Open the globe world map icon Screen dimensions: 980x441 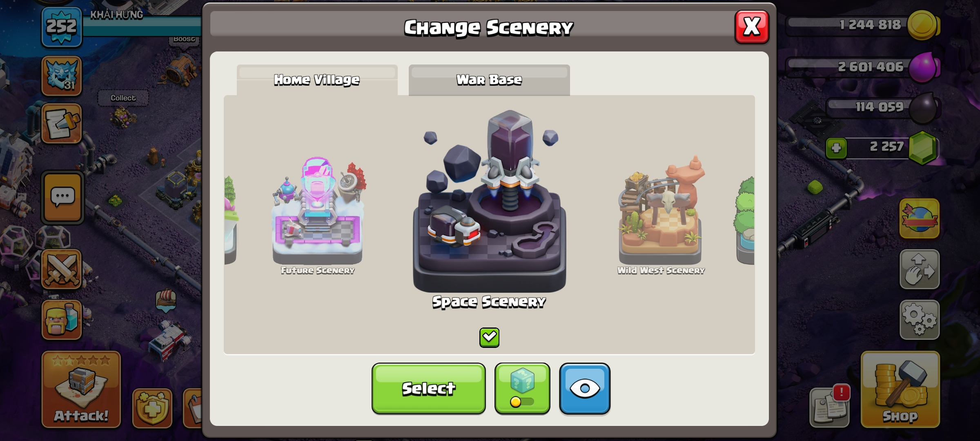pos(920,218)
